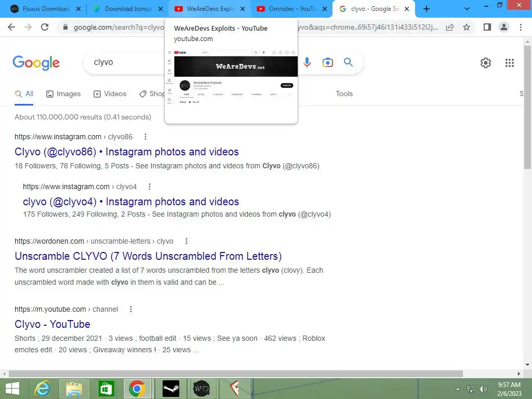This screenshot has width=532, height=399.
Task: Open Steam from the taskbar
Action: click(170, 389)
